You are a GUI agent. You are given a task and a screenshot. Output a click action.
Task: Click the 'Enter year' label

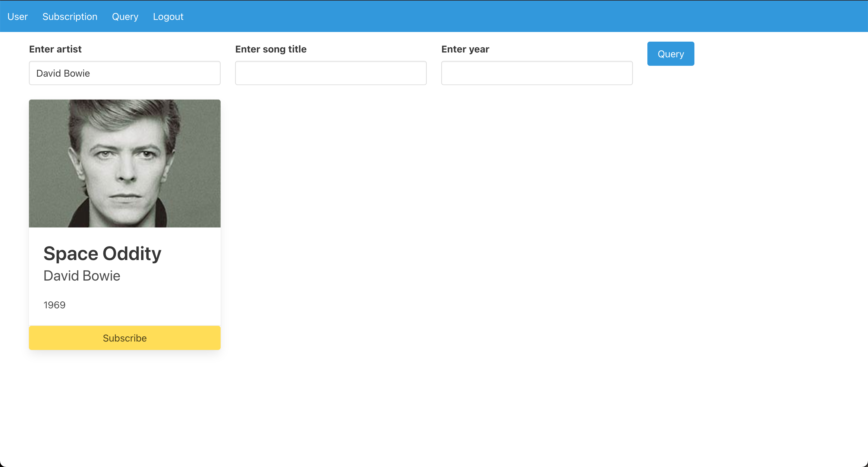465,49
